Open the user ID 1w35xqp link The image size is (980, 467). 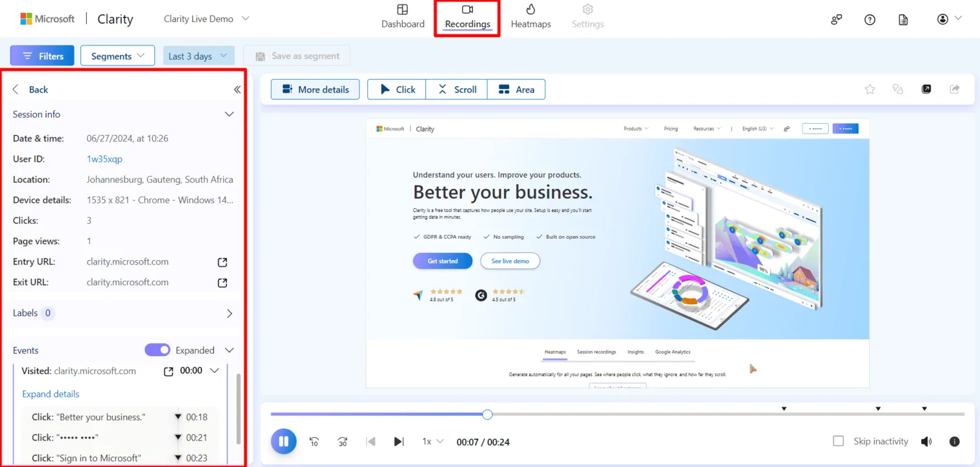click(104, 159)
